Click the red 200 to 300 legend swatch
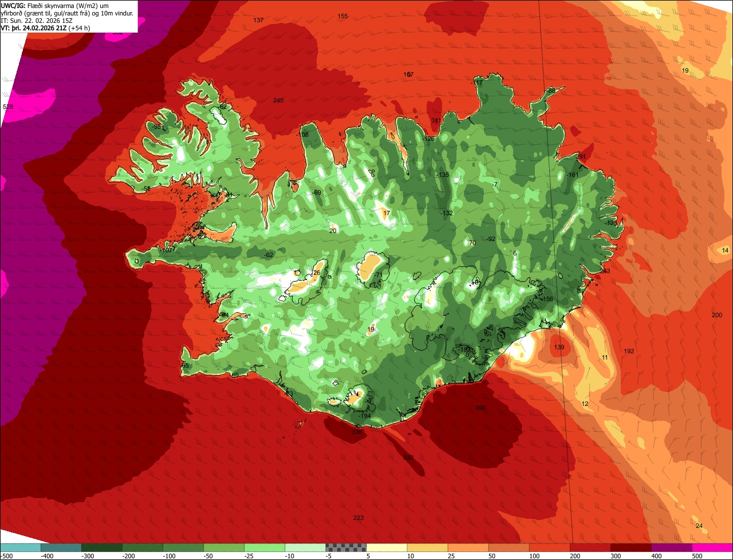This screenshot has height=560, width=733. (590, 547)
